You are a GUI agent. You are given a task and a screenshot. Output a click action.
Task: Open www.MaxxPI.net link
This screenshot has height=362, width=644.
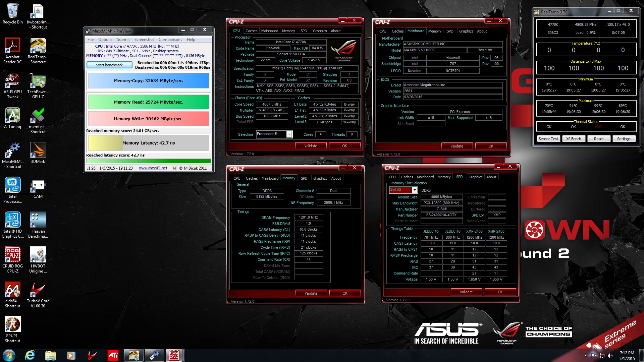click(153, 168)
